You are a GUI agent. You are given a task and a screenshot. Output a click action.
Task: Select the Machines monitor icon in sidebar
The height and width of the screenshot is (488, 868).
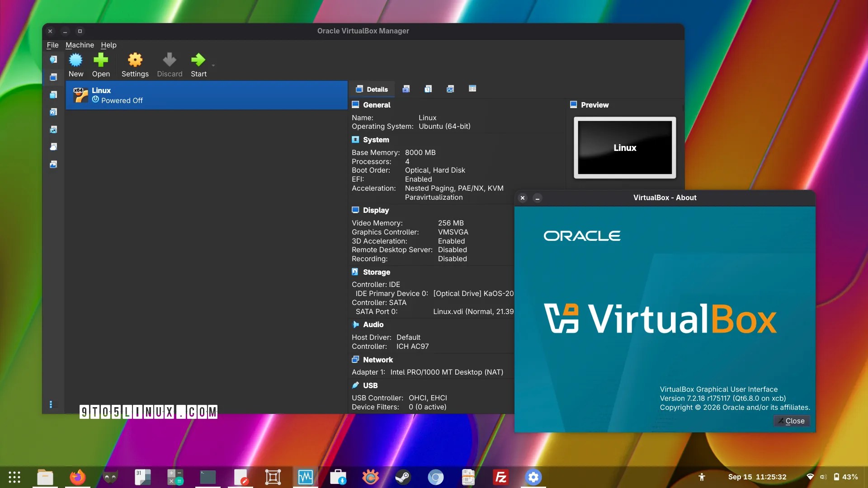[x=53, y=77]
